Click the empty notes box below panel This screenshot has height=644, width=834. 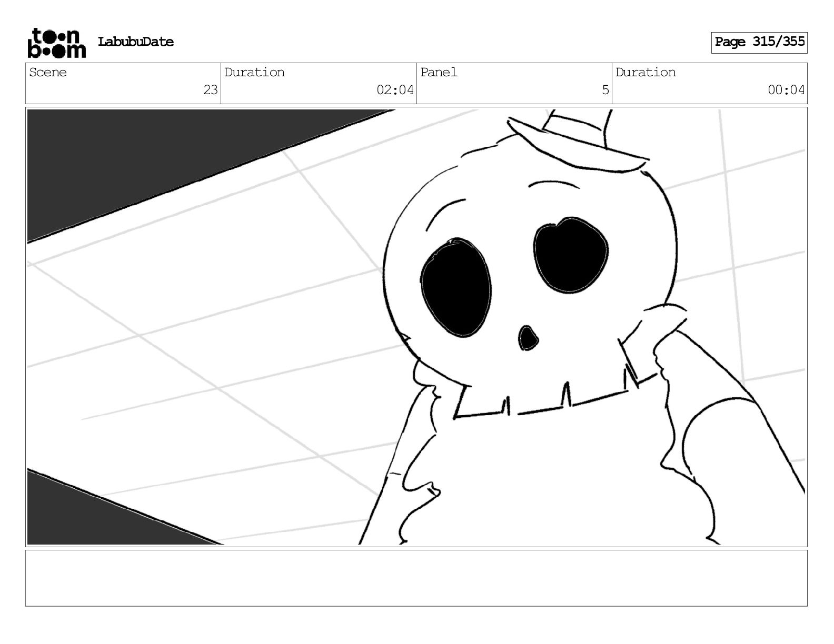pos(416,578)
